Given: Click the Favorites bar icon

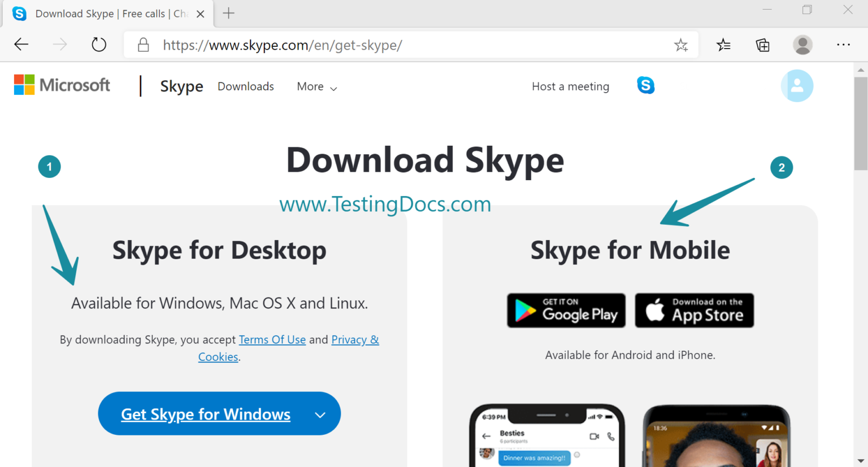Looking at the screenshot, I should [x=723, y=45].
